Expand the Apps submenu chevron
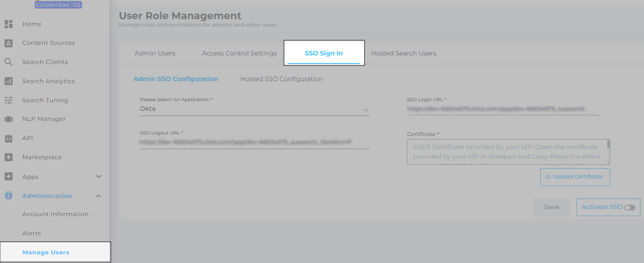 99,177
